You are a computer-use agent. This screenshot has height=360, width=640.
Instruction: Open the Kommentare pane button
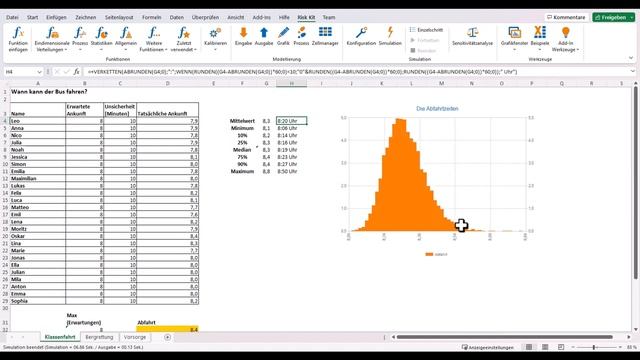(x=566, y=17)
